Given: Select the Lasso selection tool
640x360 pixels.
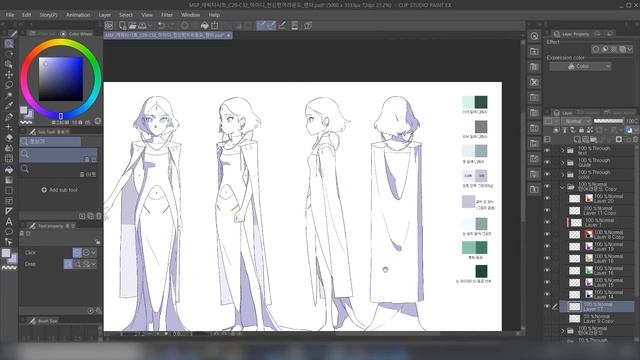Looking at the screenshot, I should (x=9, y=85).
